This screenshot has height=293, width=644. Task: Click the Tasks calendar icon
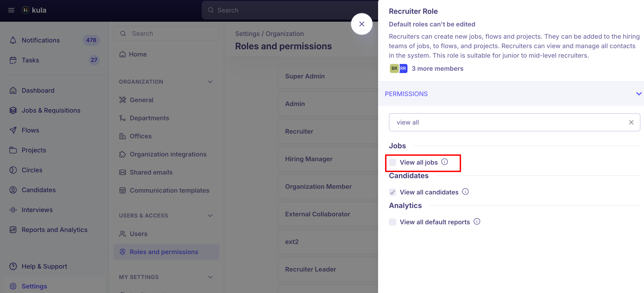click(13, 60)
